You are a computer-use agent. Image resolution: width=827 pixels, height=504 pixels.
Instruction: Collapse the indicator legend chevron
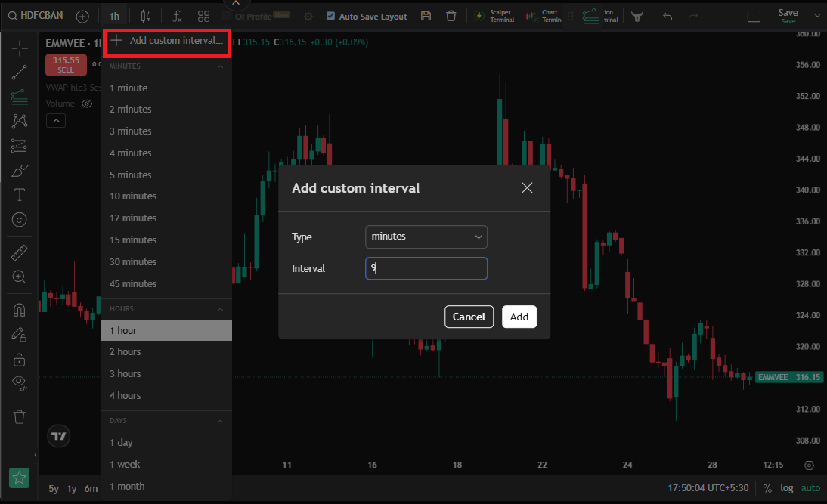tap(56, 121)
